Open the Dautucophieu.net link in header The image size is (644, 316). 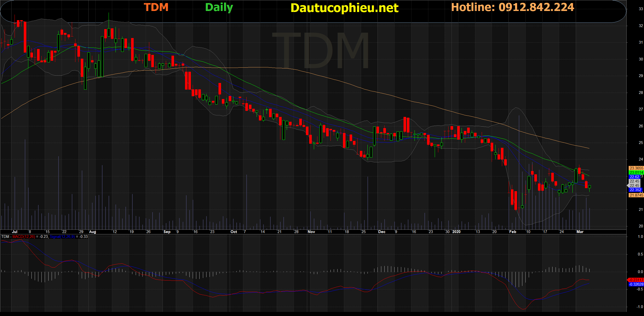[344, 8]
